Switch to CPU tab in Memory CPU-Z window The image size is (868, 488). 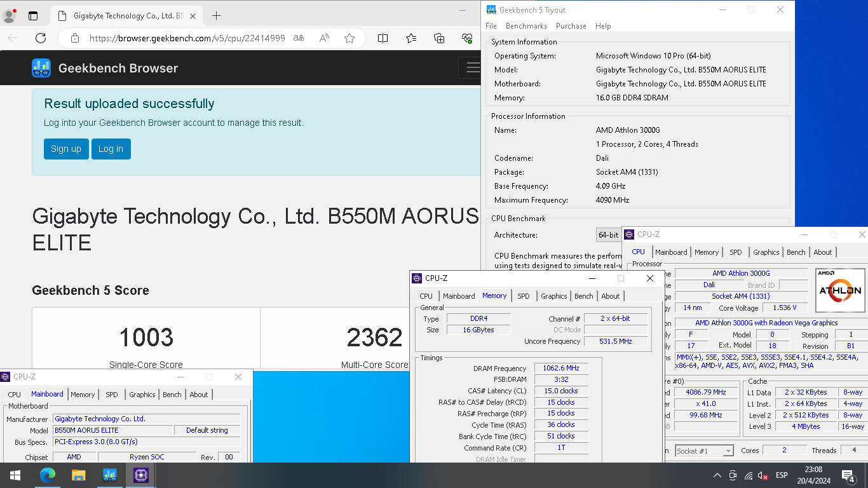point(426,296)
